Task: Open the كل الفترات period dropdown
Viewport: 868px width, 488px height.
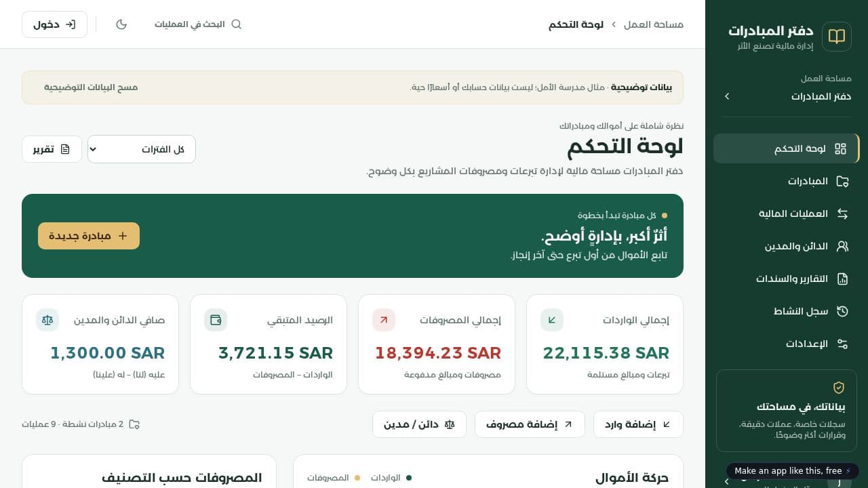Action: pyautogui.click(x=142, y=149)
